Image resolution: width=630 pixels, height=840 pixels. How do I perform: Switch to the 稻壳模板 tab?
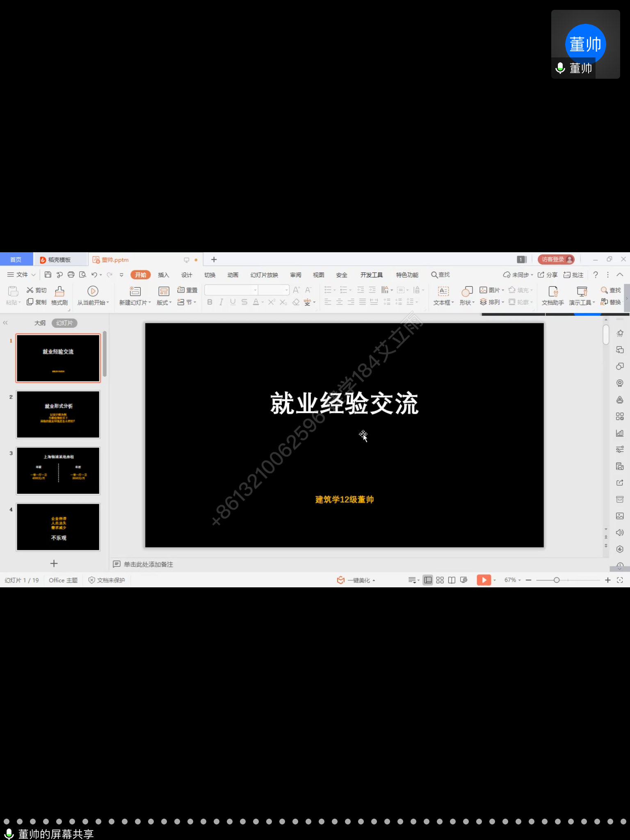[x=59, y=260]
